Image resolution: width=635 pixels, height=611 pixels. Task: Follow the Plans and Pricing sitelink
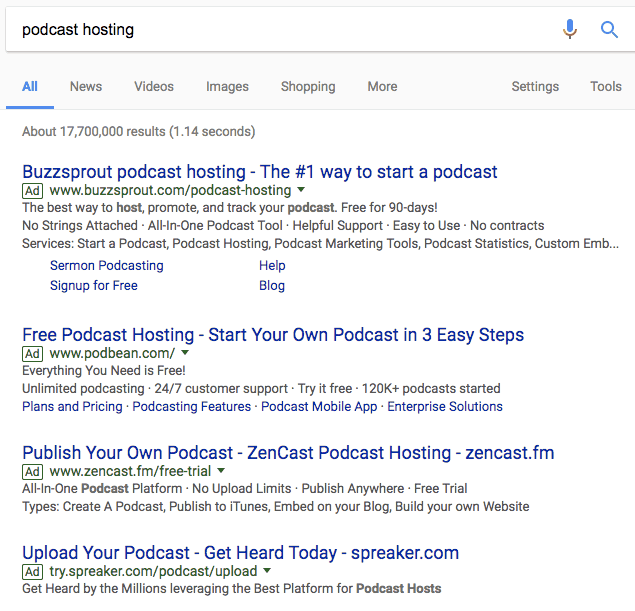72,407
